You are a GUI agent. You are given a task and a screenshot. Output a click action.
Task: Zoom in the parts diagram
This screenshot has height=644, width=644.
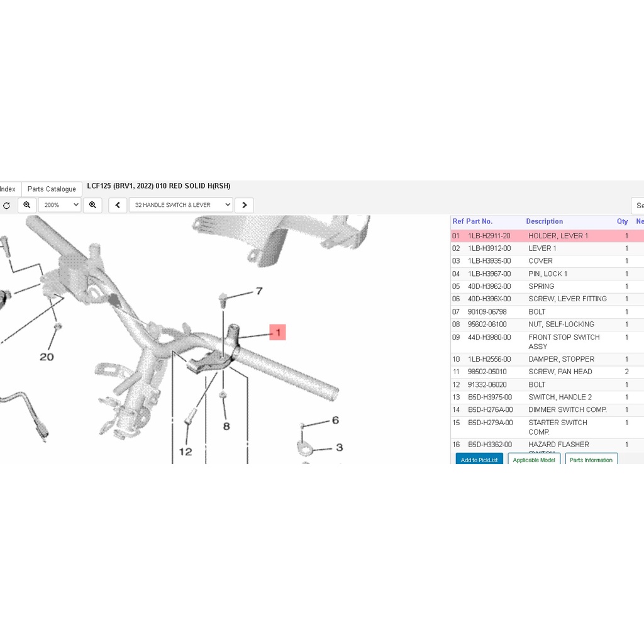pyautogui.click(x=92, y=205)
